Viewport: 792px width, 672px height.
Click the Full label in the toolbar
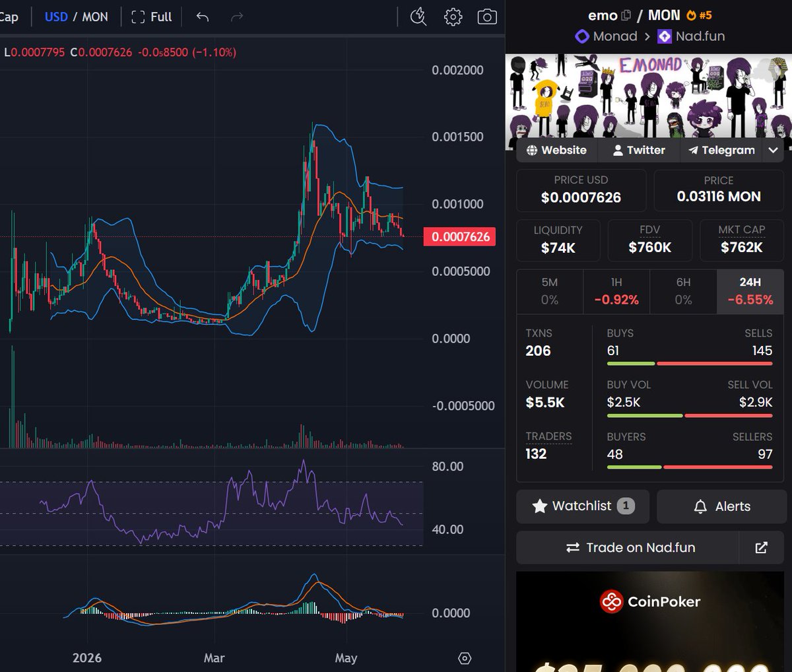pyautogui.click(x=161, y=17)
